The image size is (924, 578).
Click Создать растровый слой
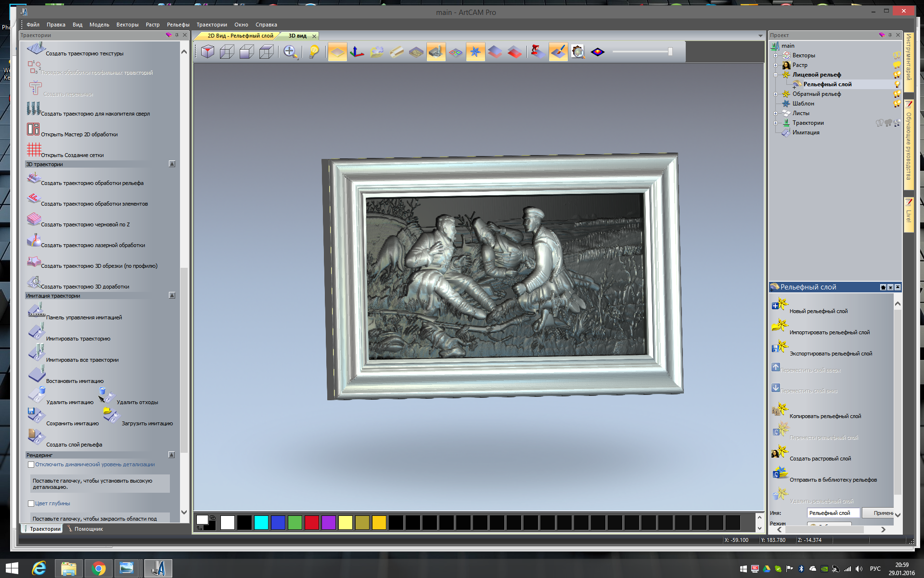coord(820,459)
